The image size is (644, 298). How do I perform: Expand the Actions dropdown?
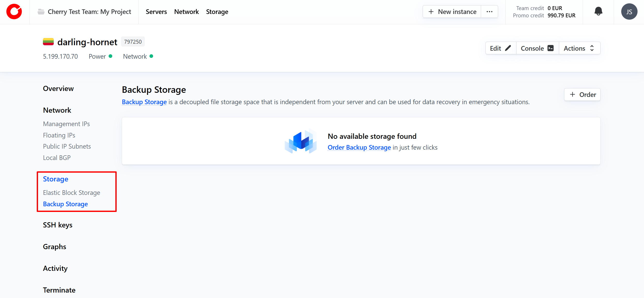point(579,48)
